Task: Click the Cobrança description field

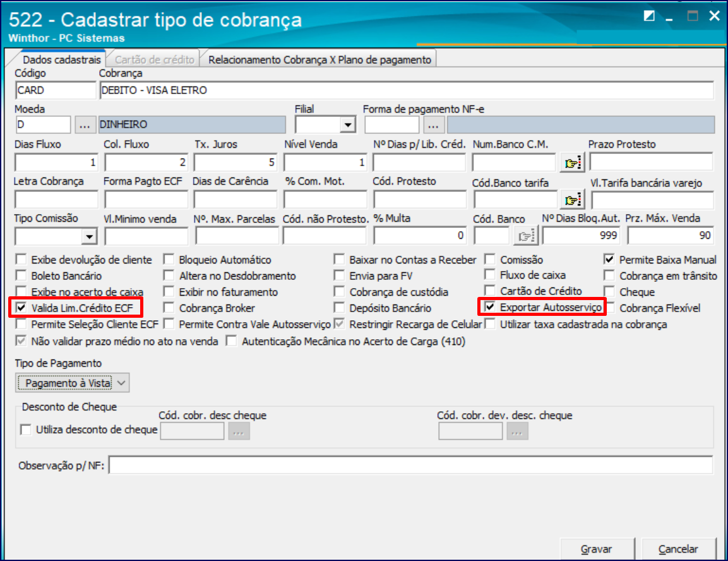Action: click(407, 90)
